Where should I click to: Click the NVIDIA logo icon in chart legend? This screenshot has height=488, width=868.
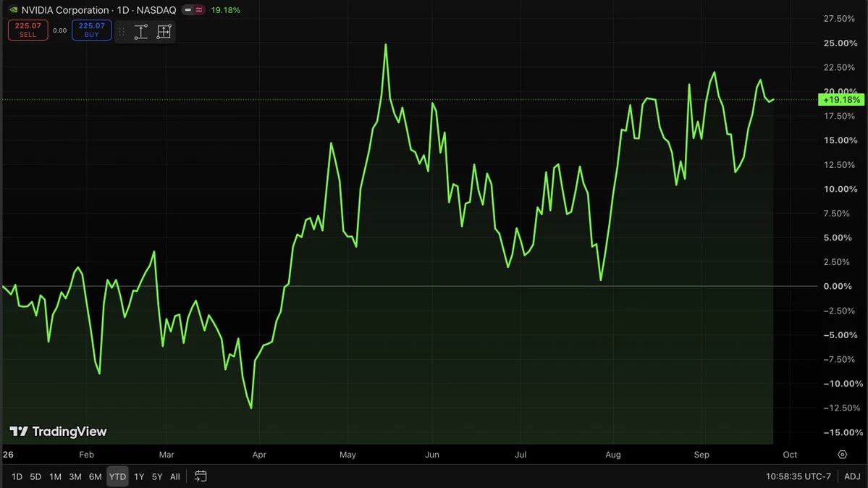[13, 10]
